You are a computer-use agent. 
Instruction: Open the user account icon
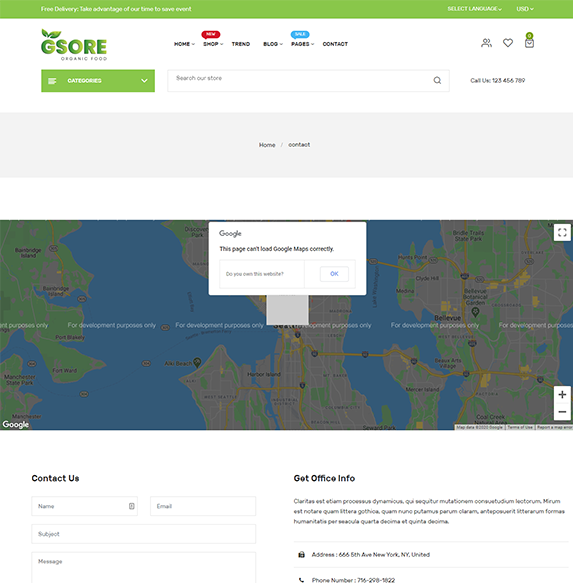(x=486, y=43)
